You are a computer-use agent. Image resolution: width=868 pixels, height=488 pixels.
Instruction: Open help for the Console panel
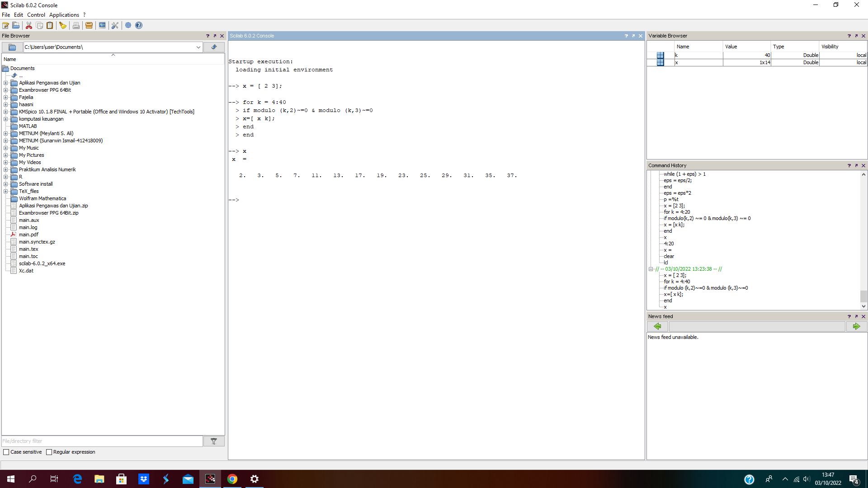626,36
